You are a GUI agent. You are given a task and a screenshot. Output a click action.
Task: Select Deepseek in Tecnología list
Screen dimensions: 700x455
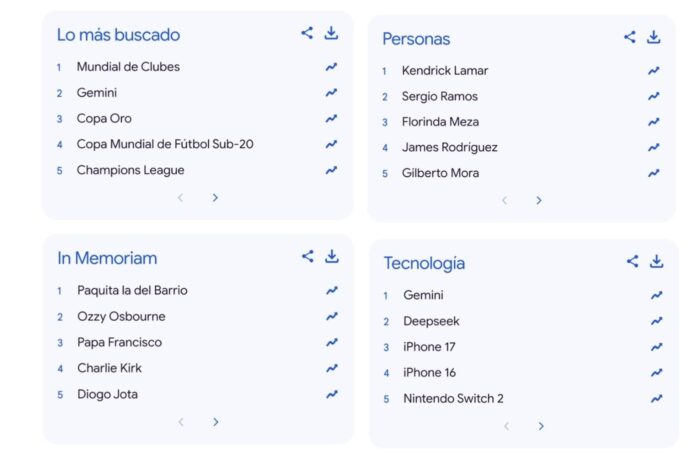(x=431, y=322)
